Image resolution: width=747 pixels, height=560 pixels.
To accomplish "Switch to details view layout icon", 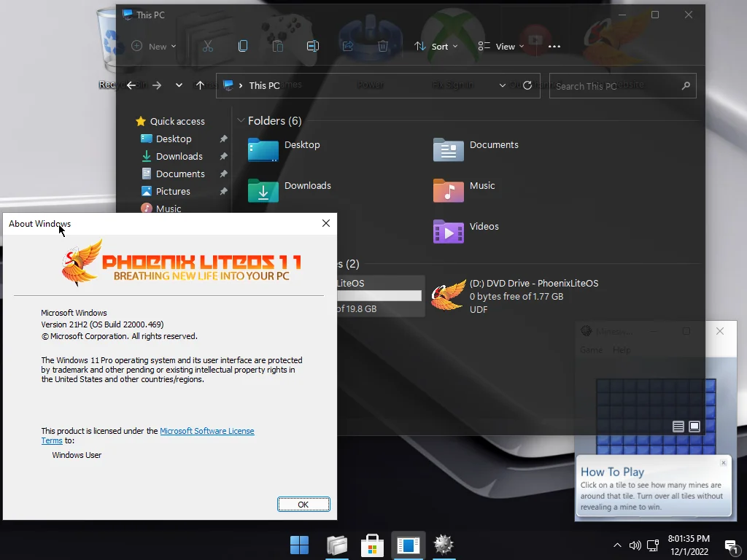I will (x=678, y=426).
